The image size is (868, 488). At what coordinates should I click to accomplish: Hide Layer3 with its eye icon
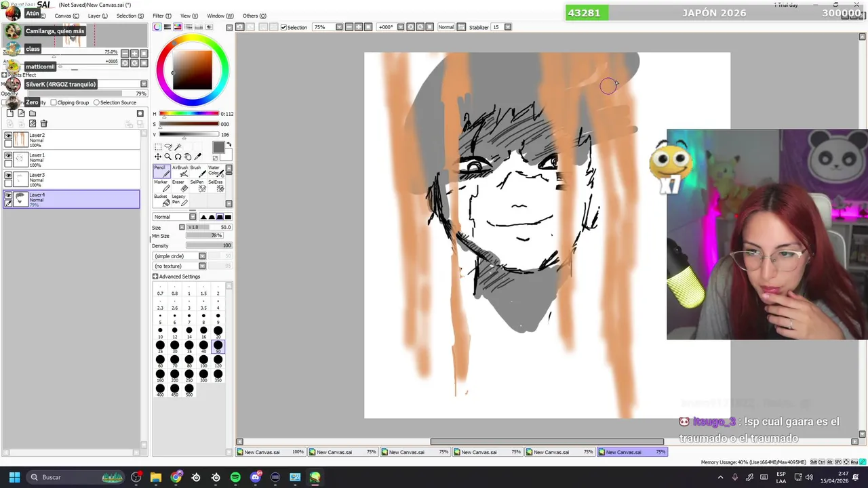tap(8, 176)
